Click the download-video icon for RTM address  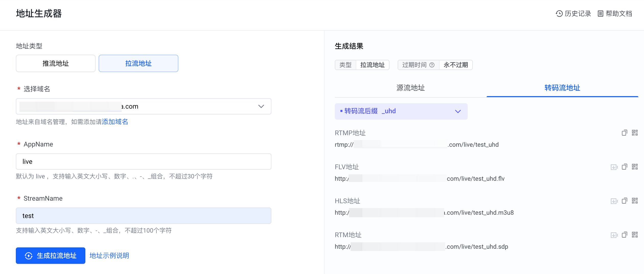point(614,235)
